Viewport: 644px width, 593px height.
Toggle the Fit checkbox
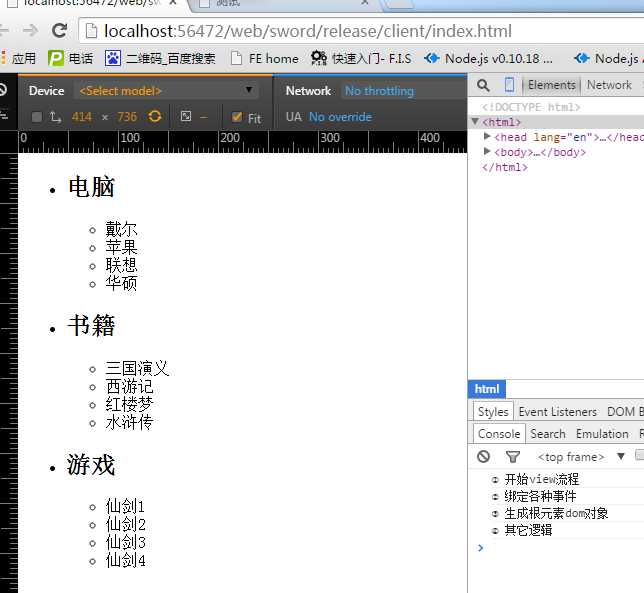click(x=237, y=117)
